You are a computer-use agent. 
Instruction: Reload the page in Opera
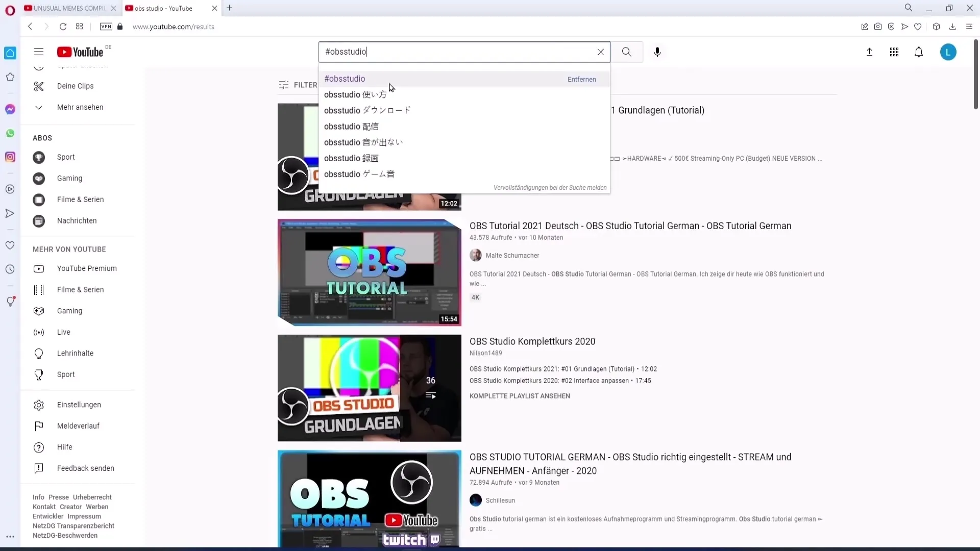click(x=63, y=27)
